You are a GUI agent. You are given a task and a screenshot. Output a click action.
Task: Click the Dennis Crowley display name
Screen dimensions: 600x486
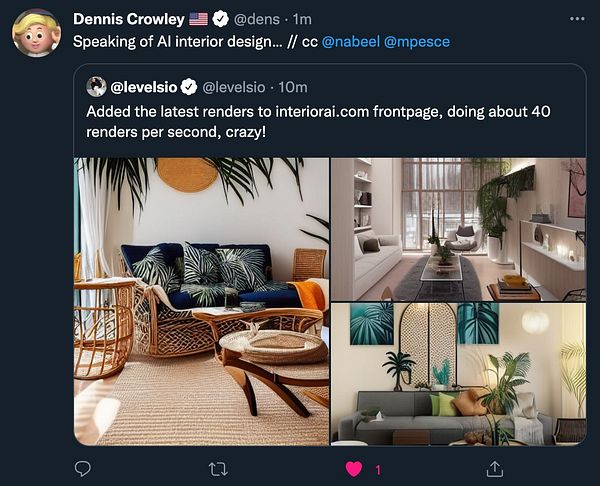129,19
